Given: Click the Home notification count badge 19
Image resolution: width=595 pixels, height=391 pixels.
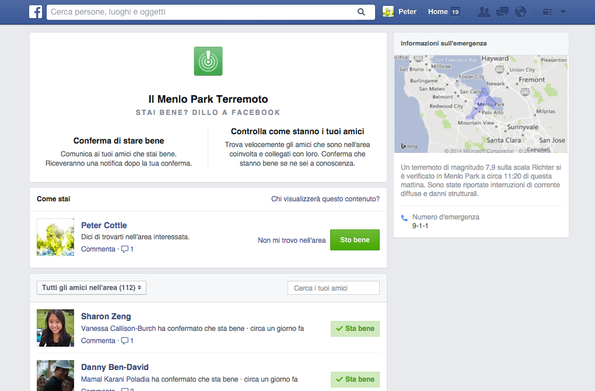Looking at the screenshot, I should 455,12.
